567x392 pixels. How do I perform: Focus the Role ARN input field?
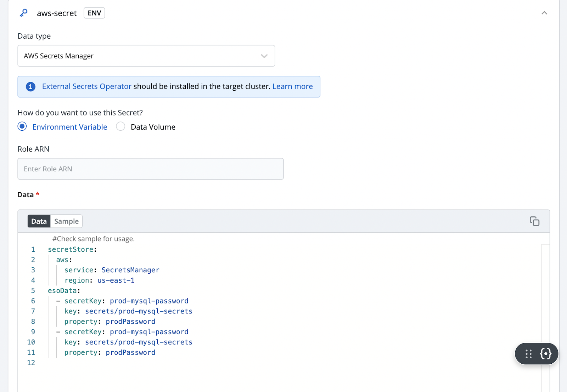pos(151,169)
